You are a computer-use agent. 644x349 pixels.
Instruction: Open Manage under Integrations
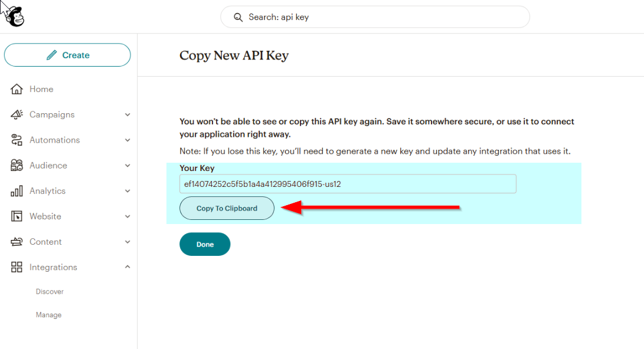[x=48, y=315]
